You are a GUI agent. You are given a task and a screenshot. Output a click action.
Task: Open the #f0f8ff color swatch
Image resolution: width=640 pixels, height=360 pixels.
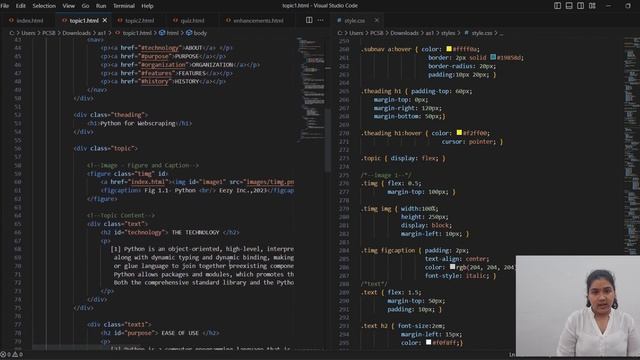[x=429, y=342]
